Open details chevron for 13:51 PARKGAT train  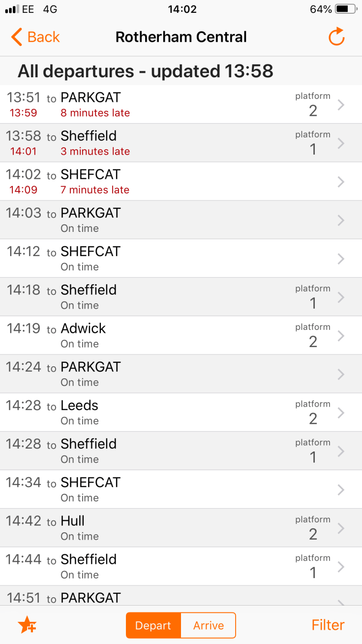[x=341, y=104]
